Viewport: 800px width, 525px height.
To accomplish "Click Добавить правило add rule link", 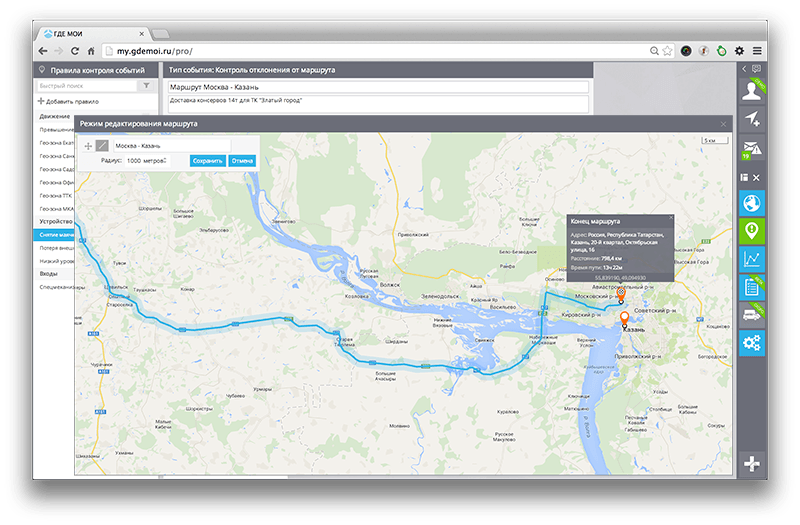I will click(x=68, y=102).
